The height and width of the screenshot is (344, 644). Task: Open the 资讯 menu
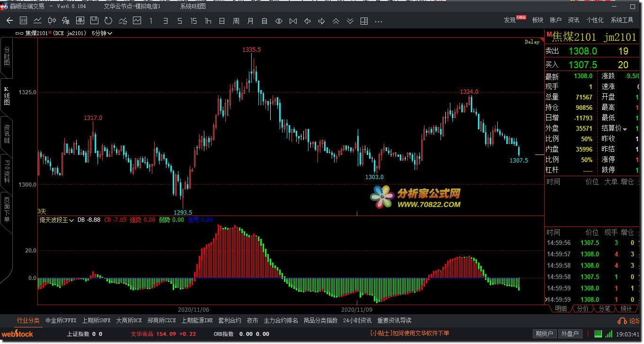[573, 20]
